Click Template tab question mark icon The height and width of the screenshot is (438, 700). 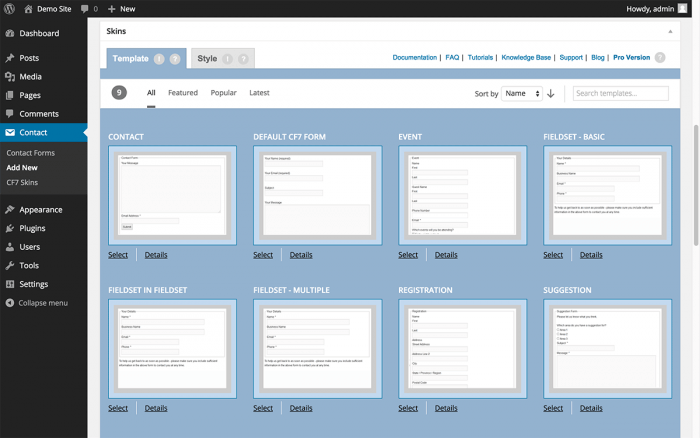[x=175, y=59]
